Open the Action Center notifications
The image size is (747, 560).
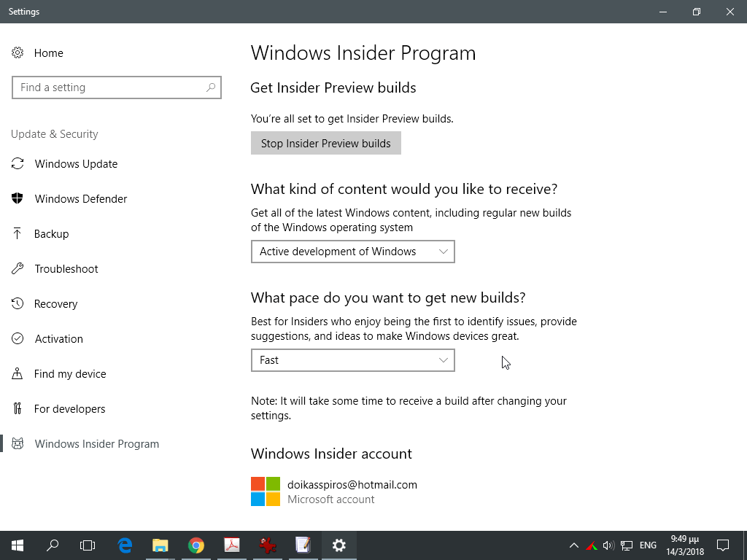pyautogui.click(x=723, y=545)
